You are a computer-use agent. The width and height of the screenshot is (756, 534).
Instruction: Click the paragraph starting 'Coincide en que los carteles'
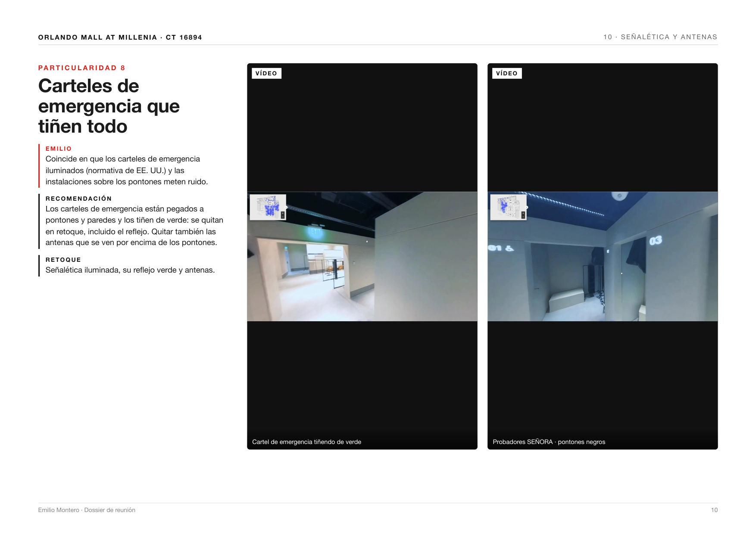pos(127,171)
